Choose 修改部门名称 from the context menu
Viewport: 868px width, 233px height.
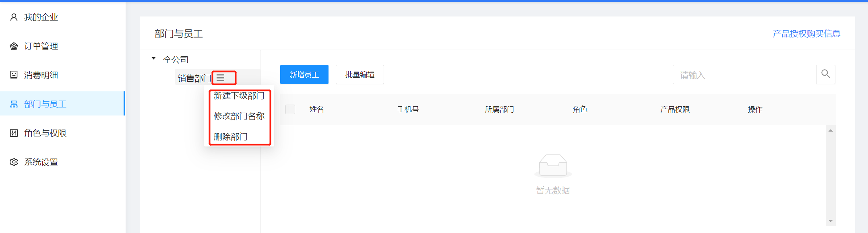[x=239, y=116]
